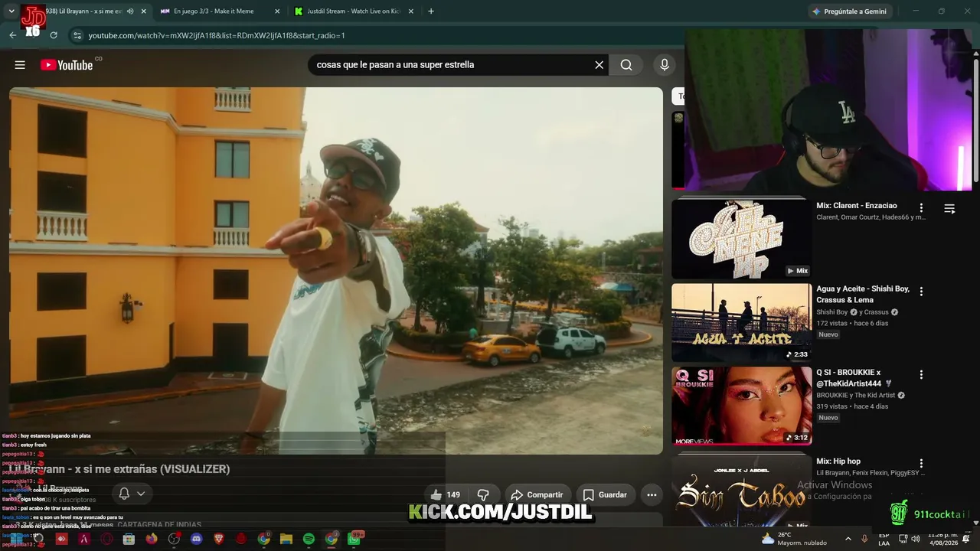The height and width of the screenshot is (551, 980).
Task: Open the Sin Taboo Hip hop mix thumbnail
Action: coord(741,490)
